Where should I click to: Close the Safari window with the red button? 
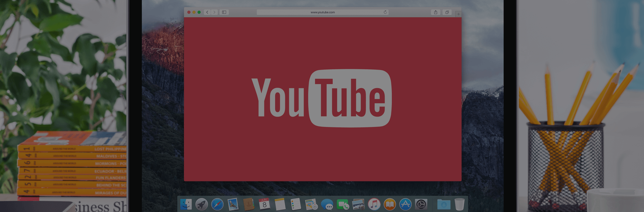click(x=189, y=12)
